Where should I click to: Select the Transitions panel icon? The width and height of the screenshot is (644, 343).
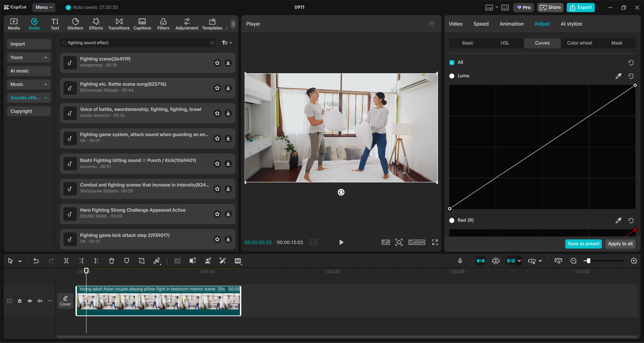click(x=119, y=24)
